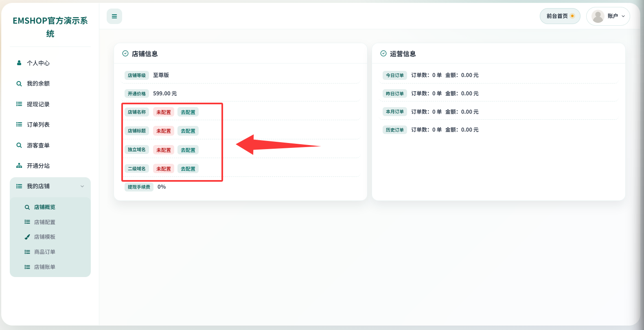This screenshot has height=330, width=644.
Task: Open 订单列表 in the sidebar
Action: [38, 125]
